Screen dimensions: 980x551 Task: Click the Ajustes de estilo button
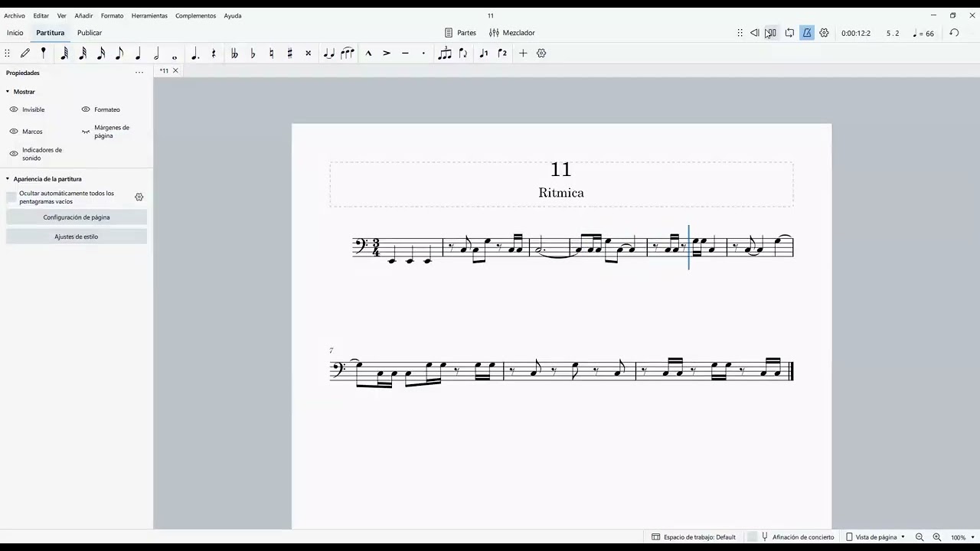77,236
